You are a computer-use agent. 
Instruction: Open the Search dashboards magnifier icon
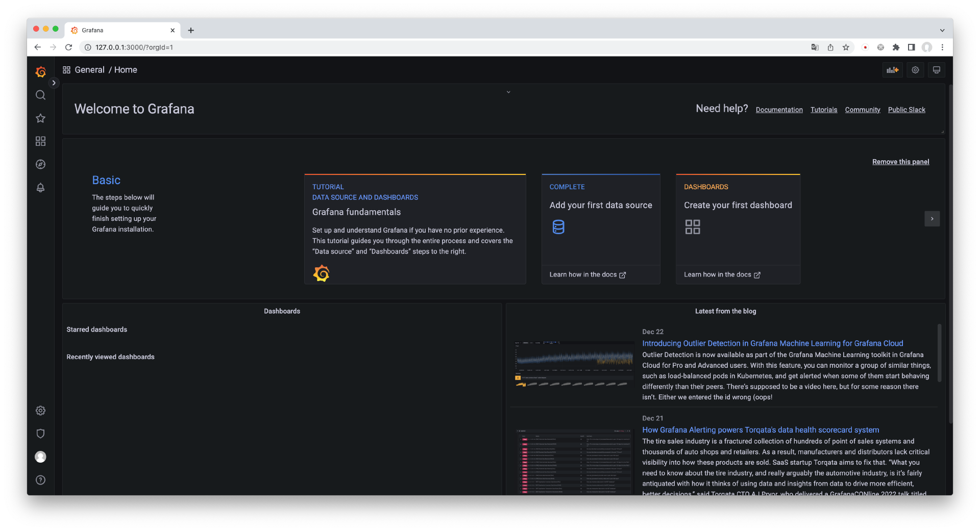(x=41, y=95)
